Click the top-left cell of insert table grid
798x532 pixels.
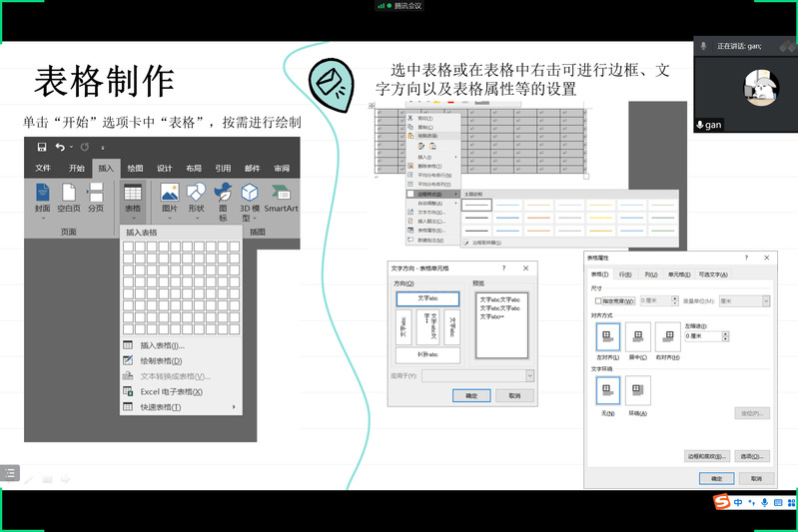coord(128,247)
